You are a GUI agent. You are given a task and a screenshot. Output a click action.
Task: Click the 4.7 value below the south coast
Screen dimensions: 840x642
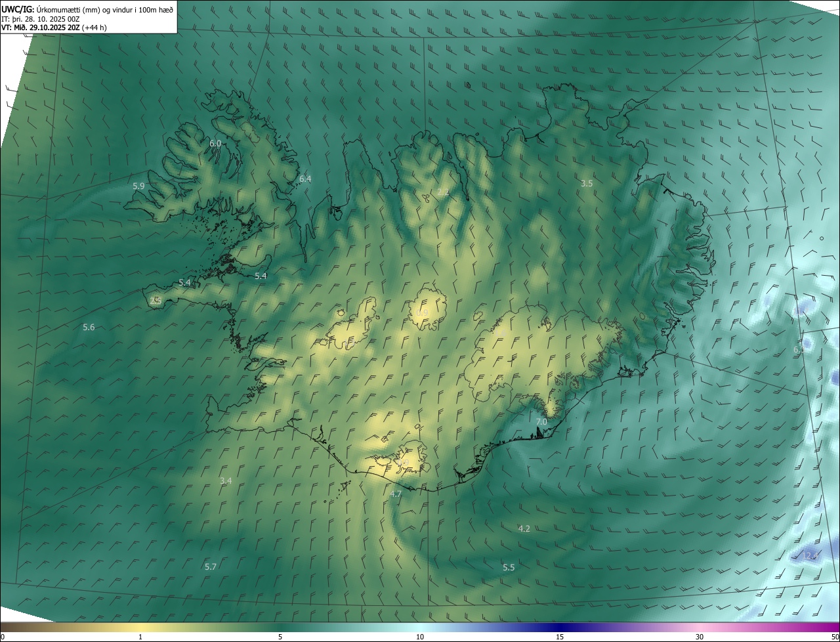396,494
